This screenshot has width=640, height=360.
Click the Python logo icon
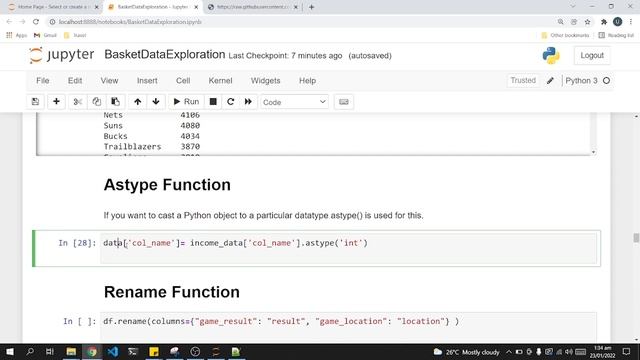(x=551, y=56)
